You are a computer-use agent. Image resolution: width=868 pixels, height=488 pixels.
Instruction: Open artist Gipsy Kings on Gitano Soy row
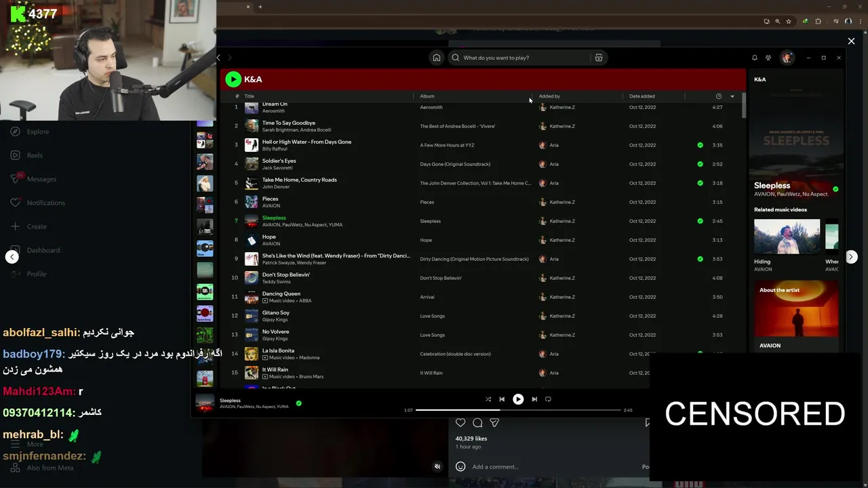pos(275,319)
